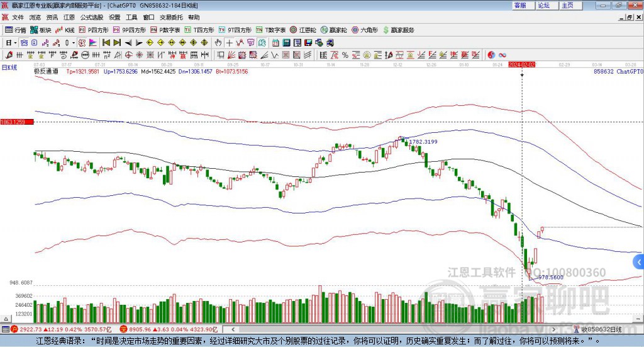Expand volume panel with the up-triangle button
The height and width of the screenshot is (347, 644).
click(x=6, y=319)
